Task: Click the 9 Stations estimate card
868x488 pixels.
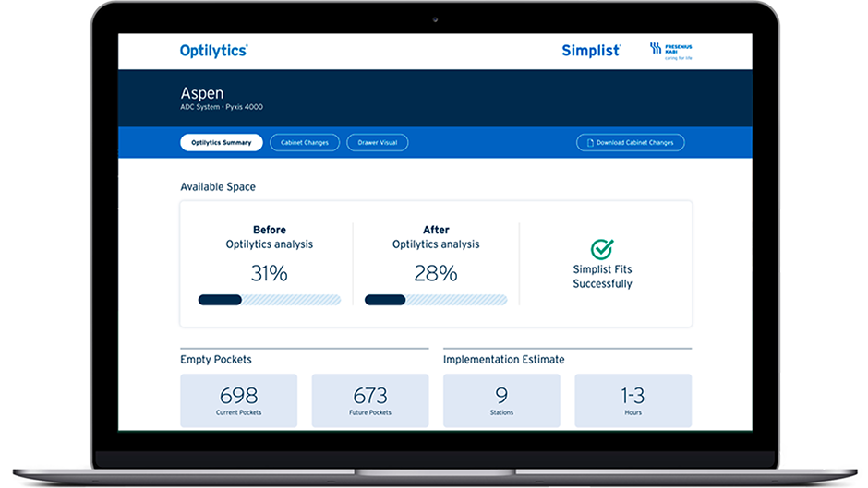Action: [501, 399]
